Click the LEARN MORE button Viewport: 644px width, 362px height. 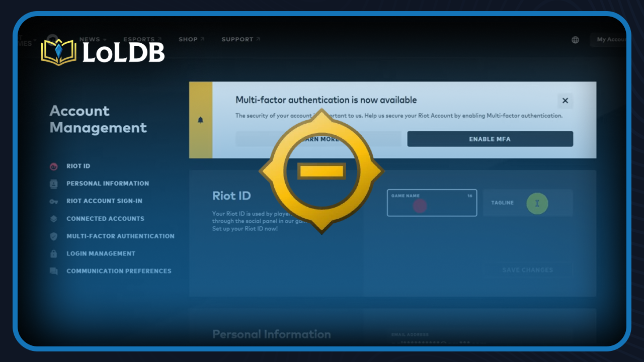(318, 139)
